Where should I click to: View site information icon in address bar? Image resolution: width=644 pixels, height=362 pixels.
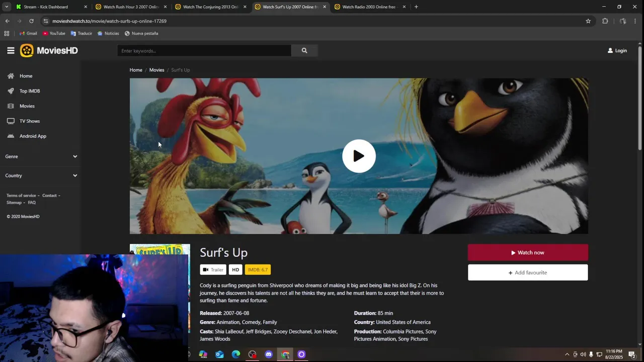[x=46, y=21]
